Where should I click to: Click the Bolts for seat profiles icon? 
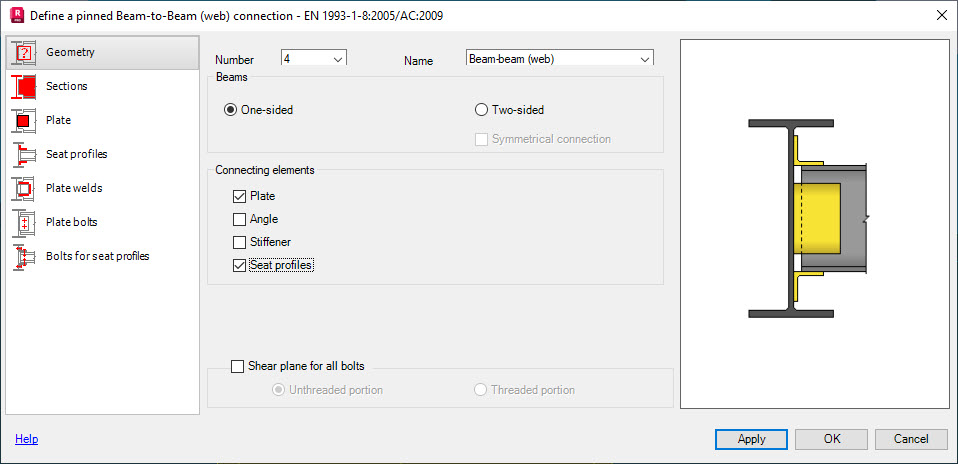point(24,257)
